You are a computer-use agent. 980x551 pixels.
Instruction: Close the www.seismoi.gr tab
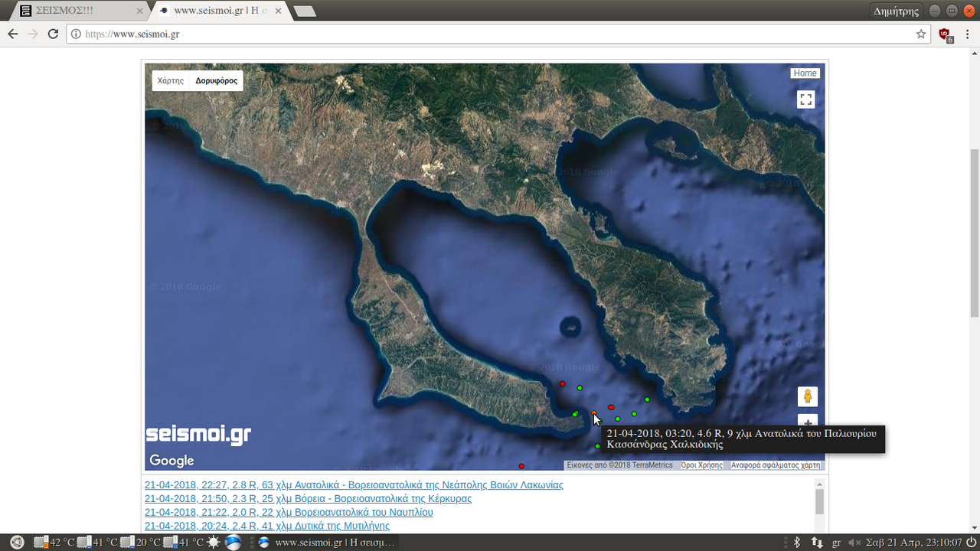tap(277, 11)
